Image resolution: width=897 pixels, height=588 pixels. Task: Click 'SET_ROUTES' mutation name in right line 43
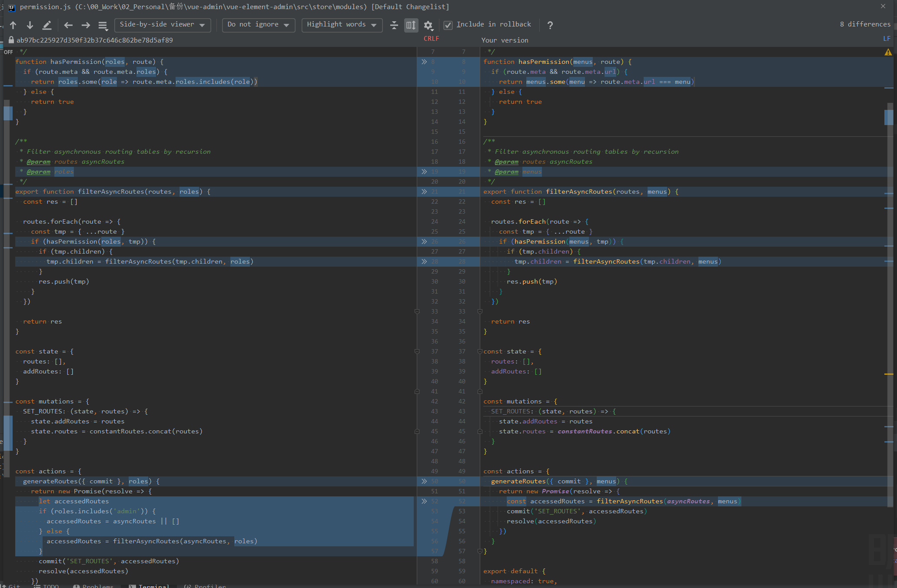[511, 411]
